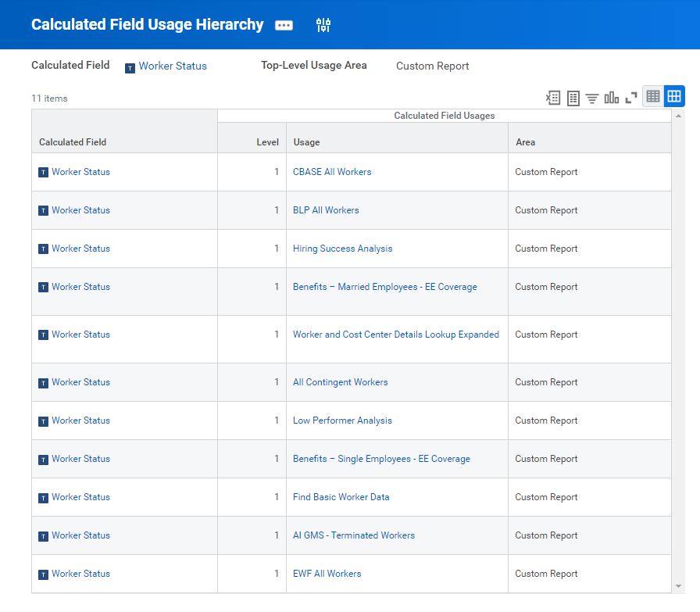Click the T icon beside header Worker Status
Image resolution: width=700 pixels, height=612 pixels.
pyautogui.click(x=130, y=68)
